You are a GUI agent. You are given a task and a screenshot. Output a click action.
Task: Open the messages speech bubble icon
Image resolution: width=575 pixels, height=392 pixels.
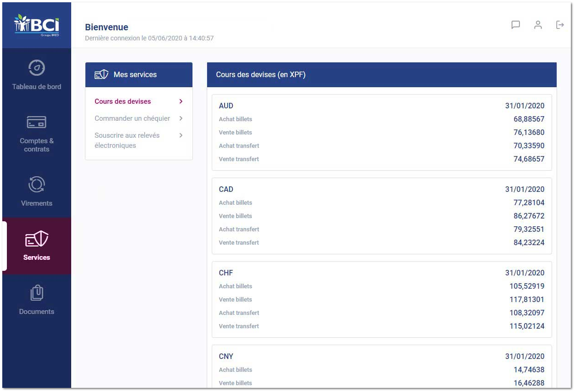[x=516, y=25]
